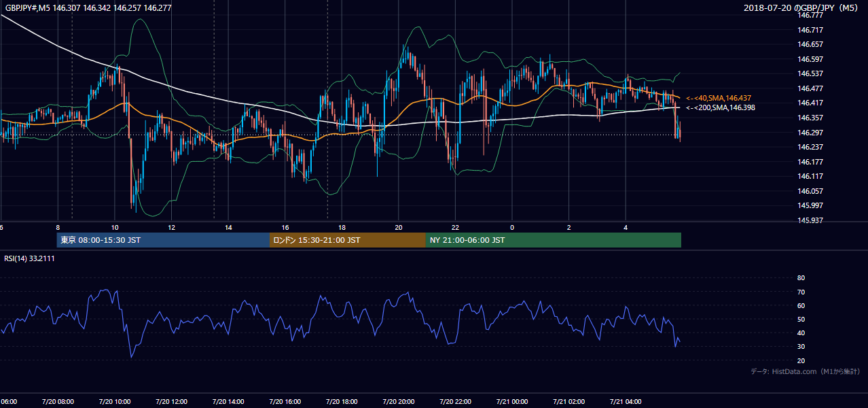Screen dimensions: 868x408
Task: Click price axis value 146.477
Action: 810,88
